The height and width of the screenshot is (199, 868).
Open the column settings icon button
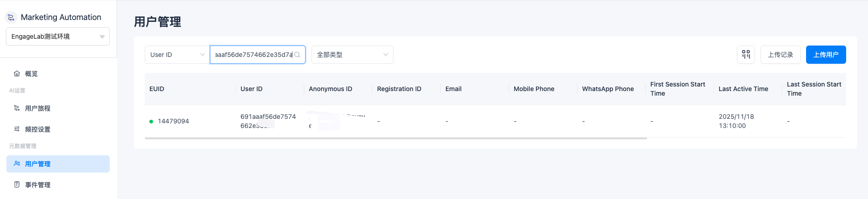(746, 55)
